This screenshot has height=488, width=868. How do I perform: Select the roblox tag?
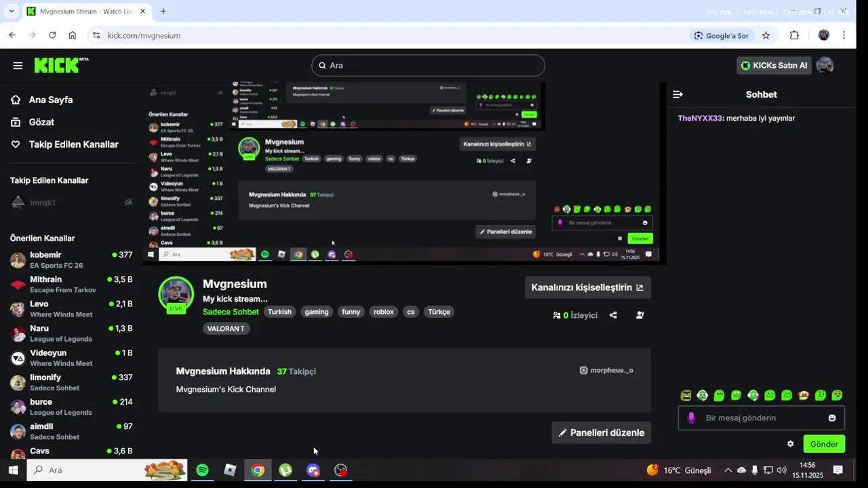[384, 312]
